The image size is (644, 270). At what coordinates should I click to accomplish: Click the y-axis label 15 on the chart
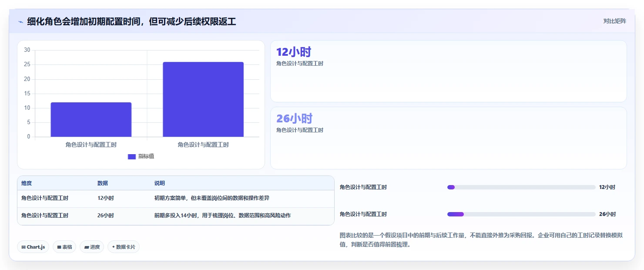click(27, 93)
